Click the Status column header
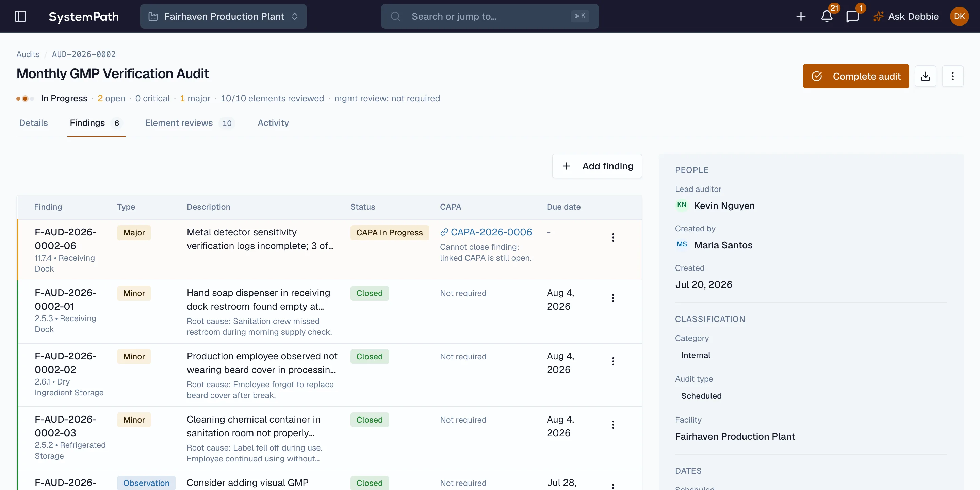Screen dimensions: 980x490 pyautogui.click(x=362, y=207)
